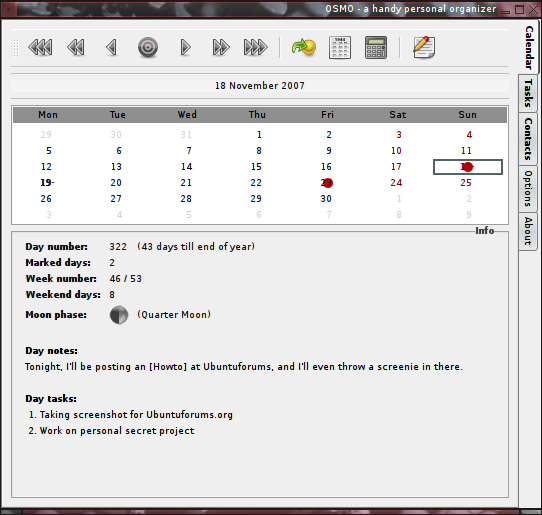Select Thursday 1 November in calendar
The width and height of the screenshot is (542, 515).
(x=259, y=134)
